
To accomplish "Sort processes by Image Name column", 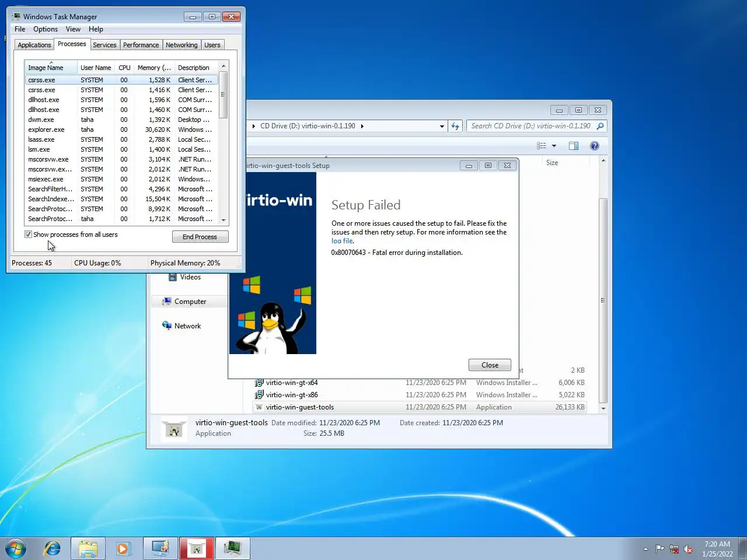I will coord(51,68).
